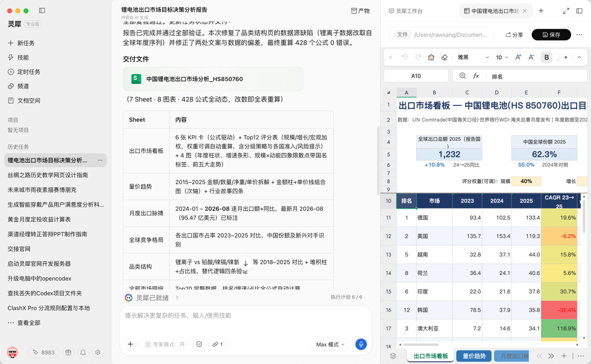Image resolution: width=591 pixels, height=364 pixels.
Task: Expand the 灵犀已就绪 status chevron
Action: point(177,298)
